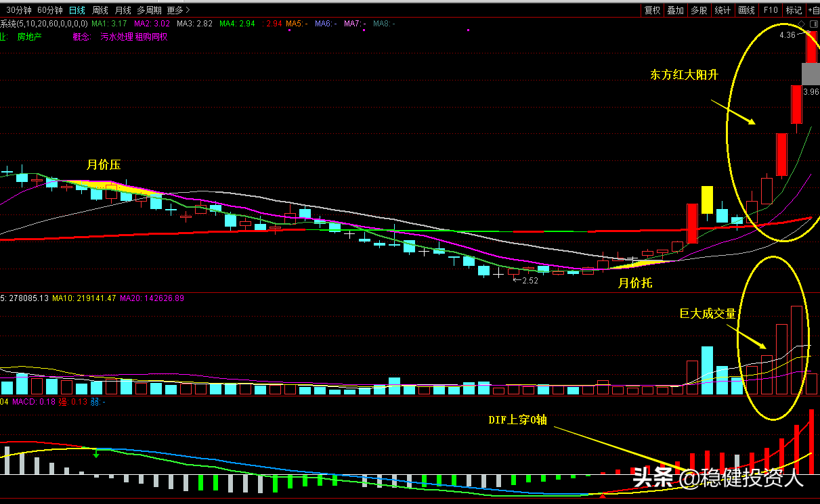Click the MA3: 2.82 indicator value
The height and width of the screenshot is (504, 820).
tap(194, 24)
